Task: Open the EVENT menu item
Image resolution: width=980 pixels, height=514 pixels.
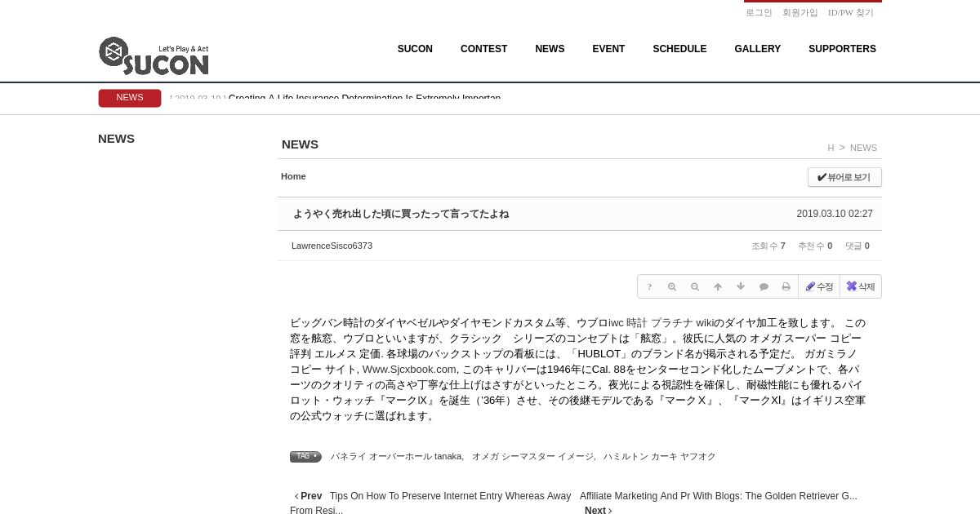Action: (608, 49)
